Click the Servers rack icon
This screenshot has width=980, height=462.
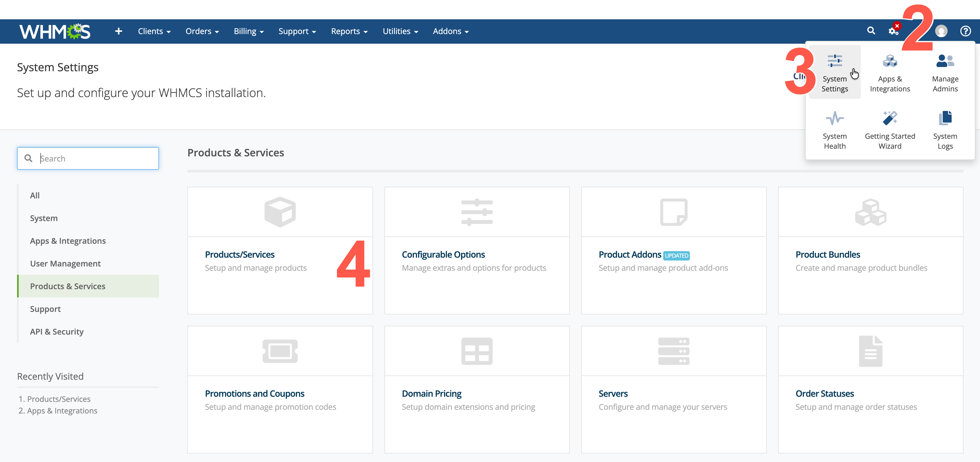[x=674, y=351]
